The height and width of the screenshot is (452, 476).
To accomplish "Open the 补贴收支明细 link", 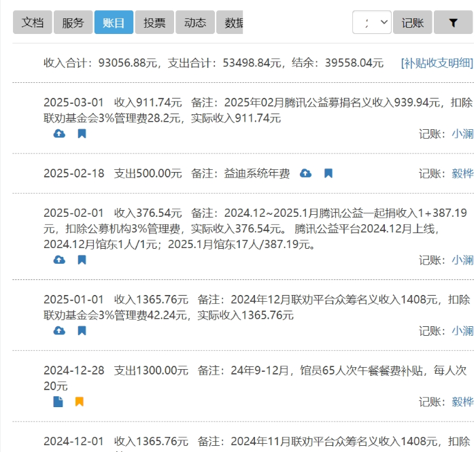I will [x=437, y=63].
